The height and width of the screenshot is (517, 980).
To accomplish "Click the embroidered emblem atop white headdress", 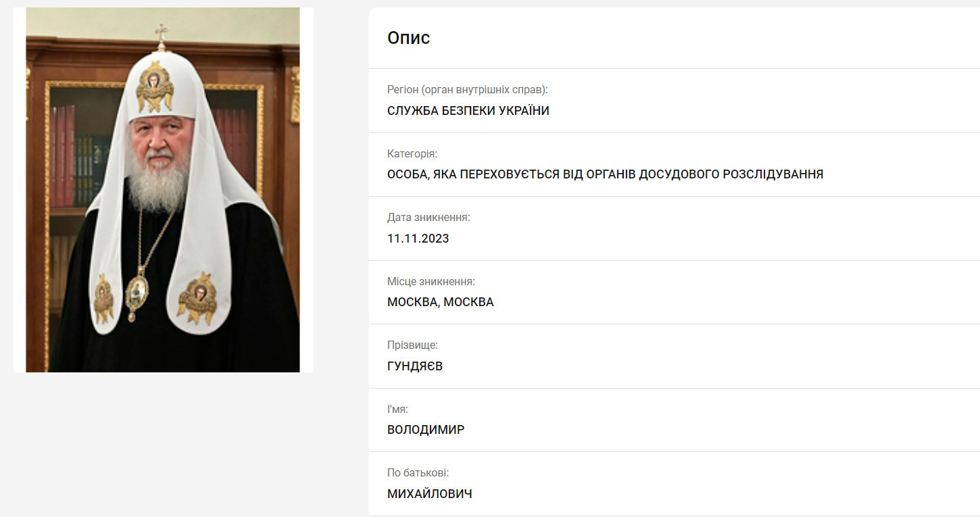I will pyautogui.click(x=154, y=87).
